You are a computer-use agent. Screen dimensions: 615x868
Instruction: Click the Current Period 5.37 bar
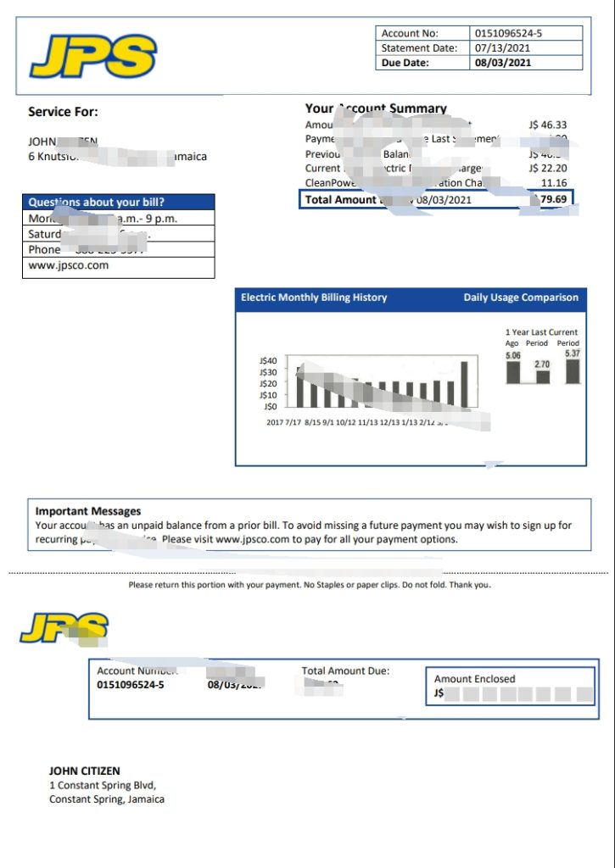572,371
